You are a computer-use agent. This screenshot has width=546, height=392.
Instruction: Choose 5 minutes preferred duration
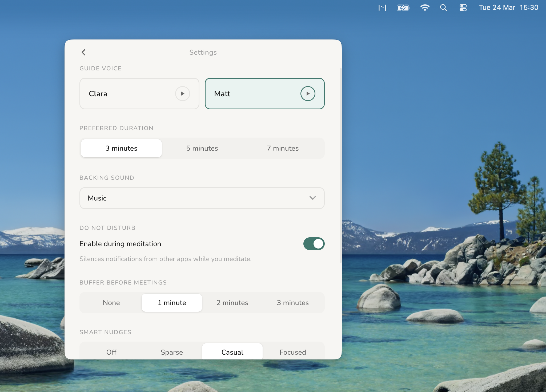202,148
